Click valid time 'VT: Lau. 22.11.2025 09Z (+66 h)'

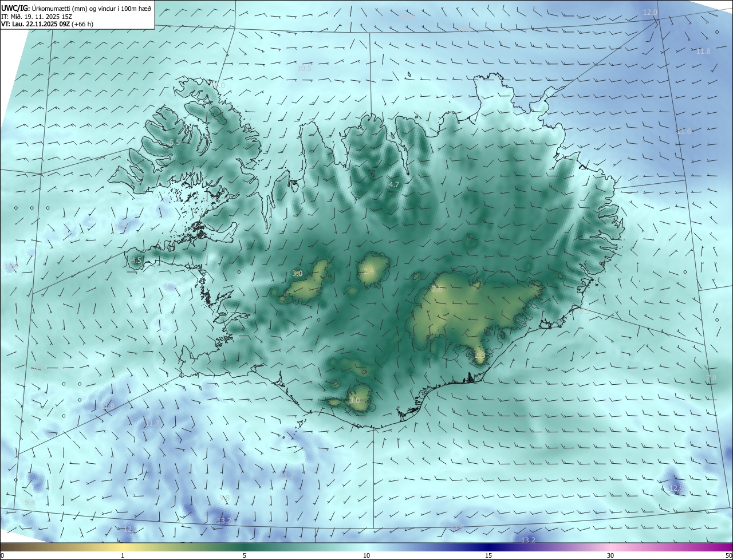tap(48, 24)
